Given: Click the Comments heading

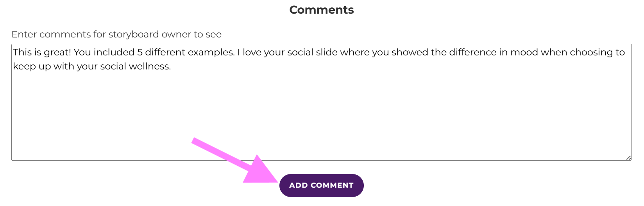Looking at the screenshot, I should click(x=321, y=10).
